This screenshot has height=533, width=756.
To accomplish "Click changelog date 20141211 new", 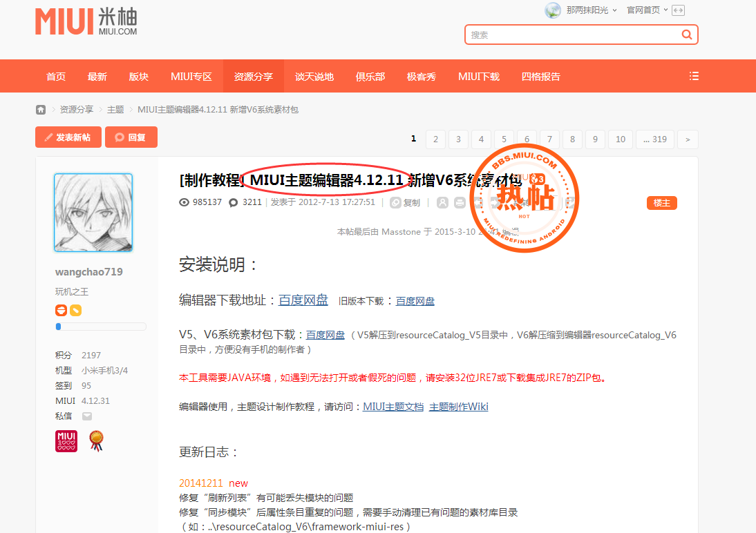I will [214, 483].
